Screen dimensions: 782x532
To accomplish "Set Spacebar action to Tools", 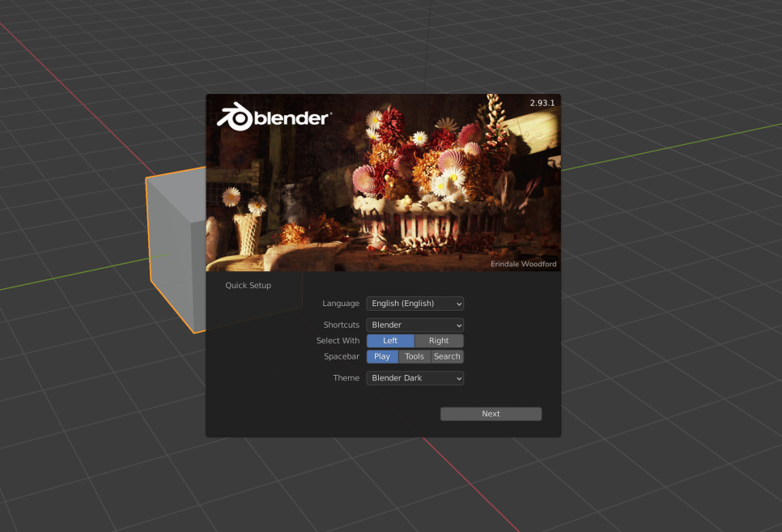I will tap(414, 357).
